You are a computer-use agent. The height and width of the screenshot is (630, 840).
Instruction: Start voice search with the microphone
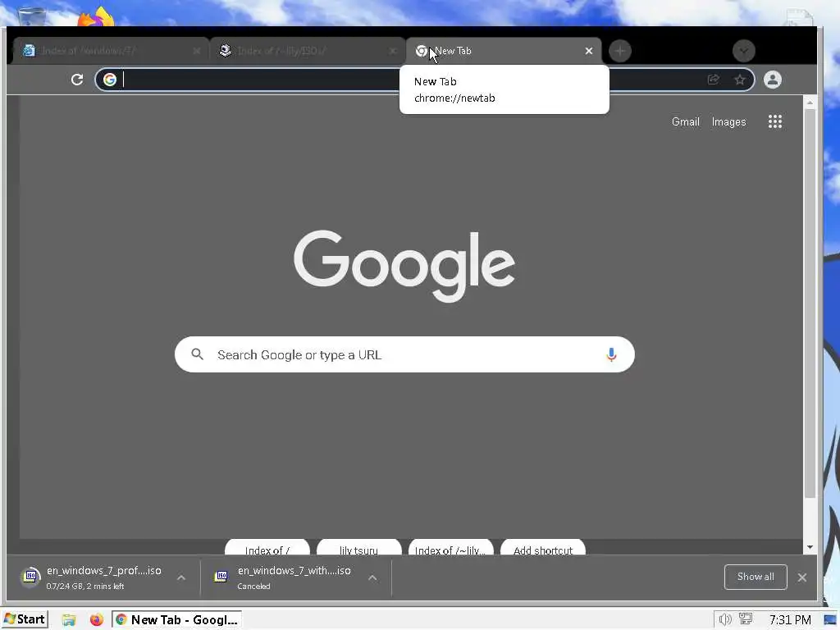[611, 354]
